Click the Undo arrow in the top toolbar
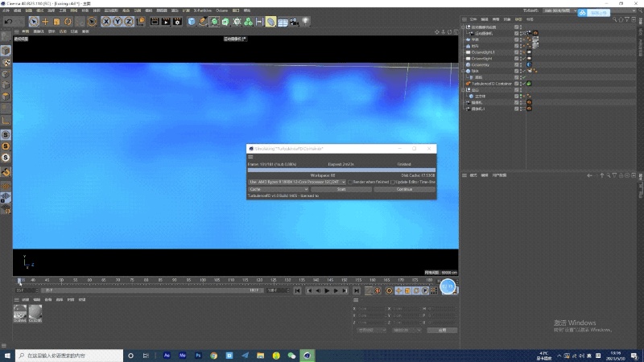Viewport: 644px width, 362px height. (8, 22)
